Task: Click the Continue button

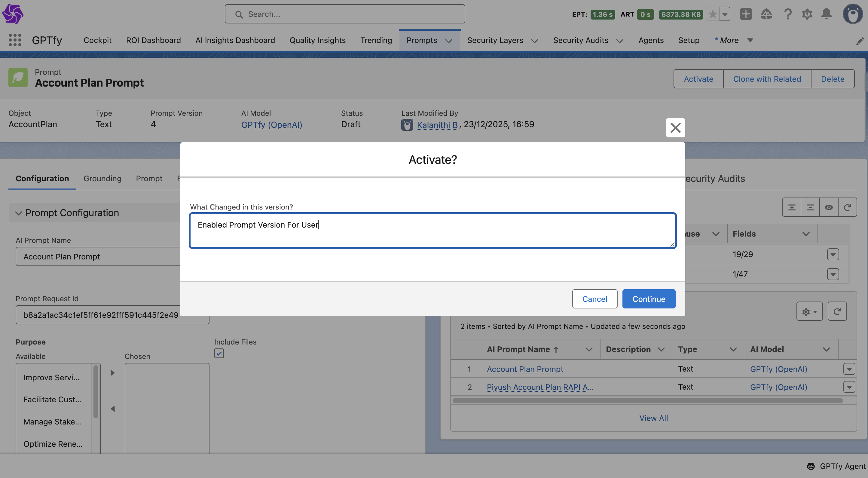Action: click(648, 299)
